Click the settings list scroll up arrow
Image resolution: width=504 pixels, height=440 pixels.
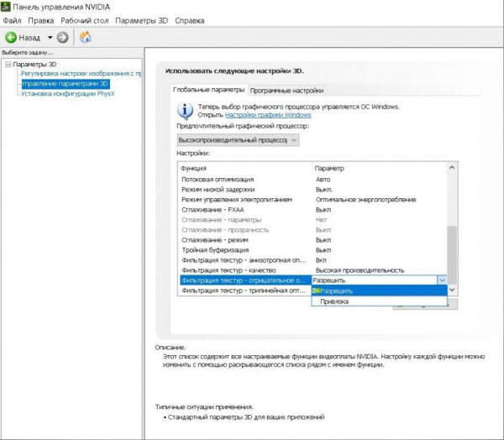[x=452, y=168]
